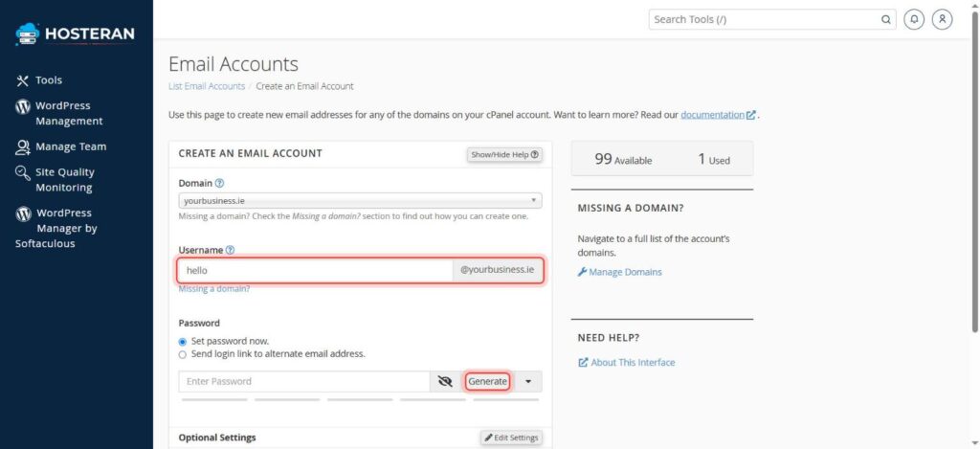The height and width of the screenshot is (449, 980).
Task: Open WordPress Manager by Softaculous
Action: (56, 228)
